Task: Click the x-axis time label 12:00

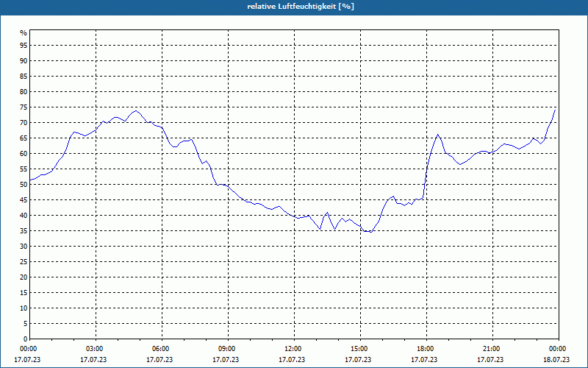Action: coord(293,349)
